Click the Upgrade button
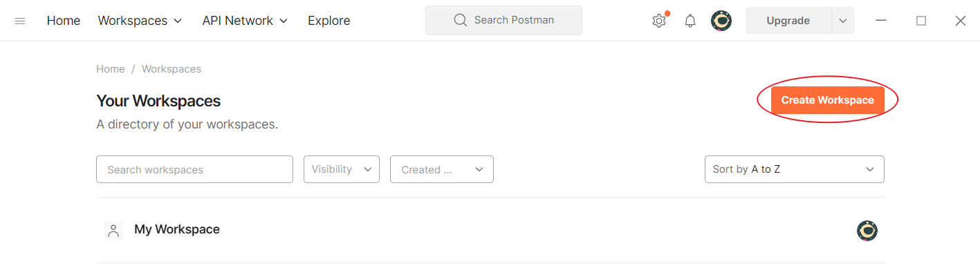 click(788, 21)
